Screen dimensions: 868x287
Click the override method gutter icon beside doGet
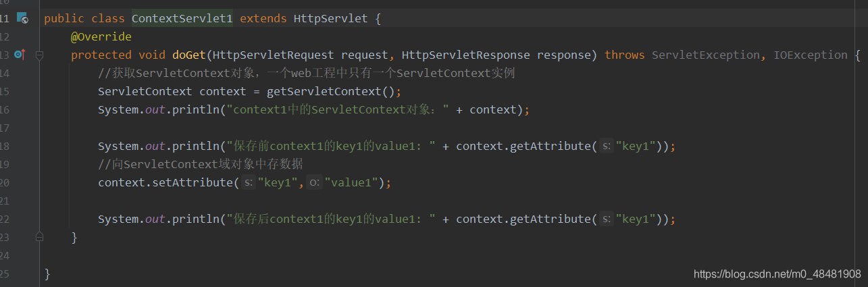pos(20,55)
